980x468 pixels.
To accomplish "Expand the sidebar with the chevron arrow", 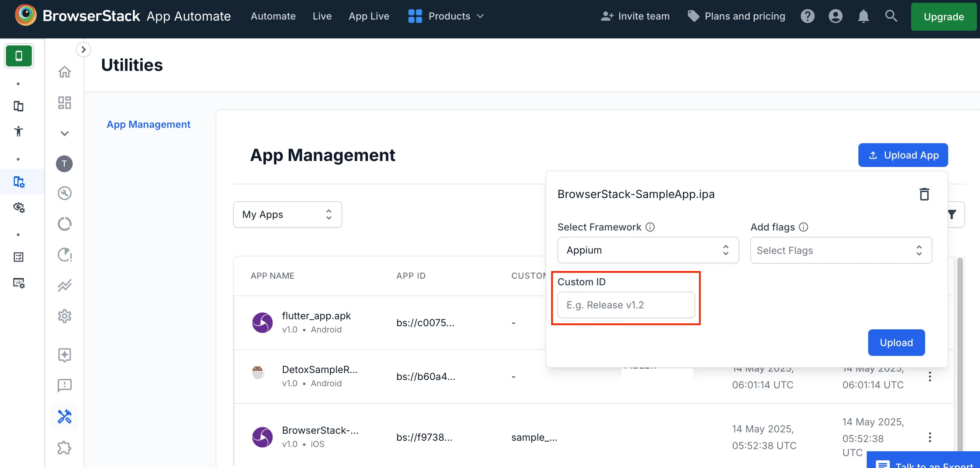I will point(83,50).
